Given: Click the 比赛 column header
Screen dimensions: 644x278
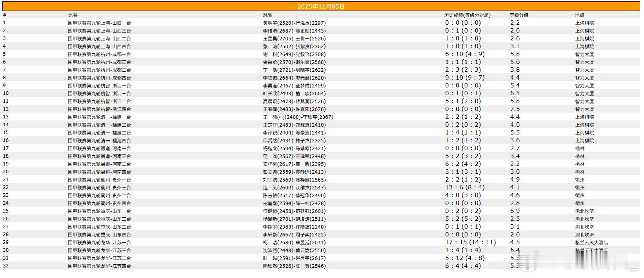Looking at the screenshot, I should (73, 15).
